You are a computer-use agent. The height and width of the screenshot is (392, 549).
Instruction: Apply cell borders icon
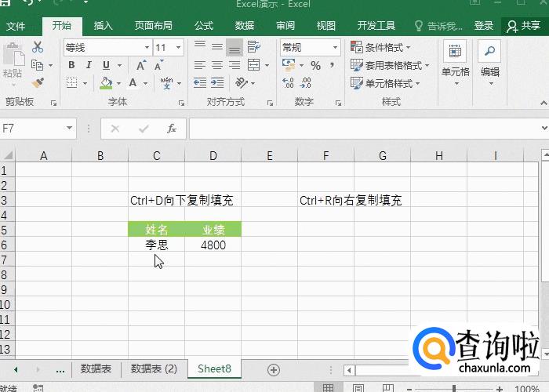coord(72,83)
